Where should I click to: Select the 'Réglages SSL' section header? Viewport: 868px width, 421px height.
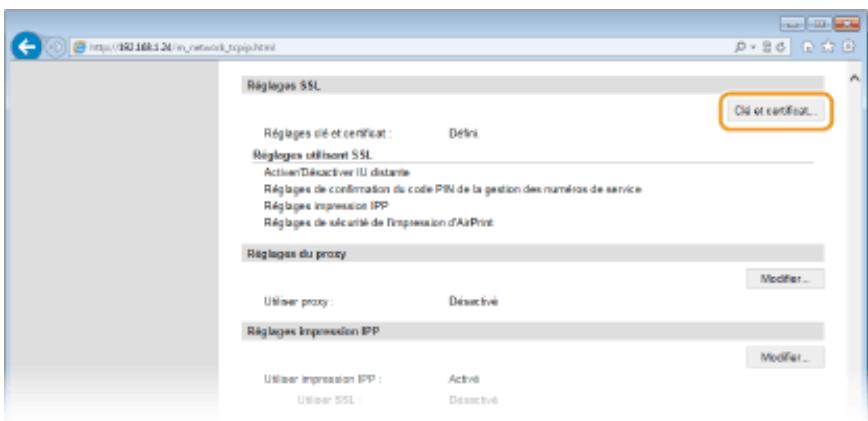pyautogui.click(x=533, y=85)
